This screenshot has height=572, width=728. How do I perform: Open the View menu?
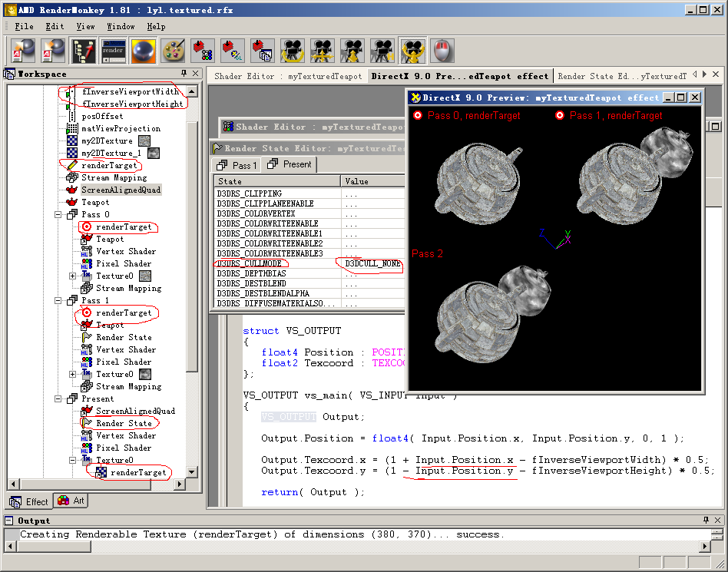coord(85,26)
